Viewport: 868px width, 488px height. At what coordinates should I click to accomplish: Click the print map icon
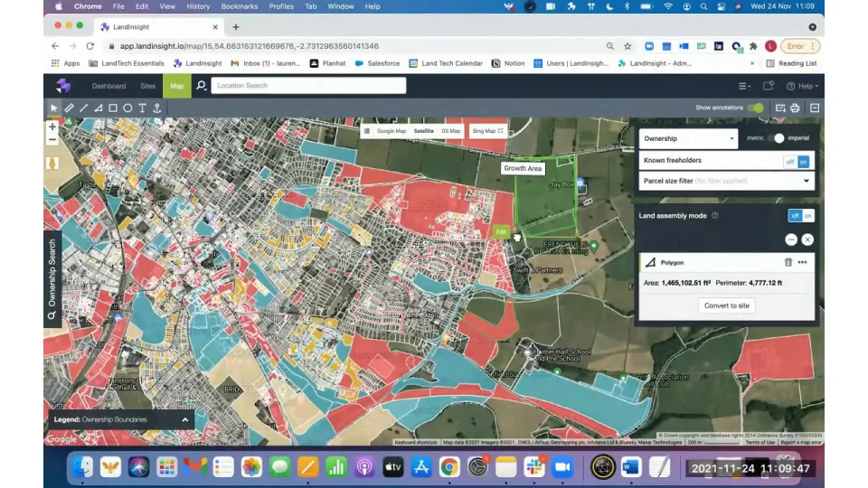tap(795, 108)
